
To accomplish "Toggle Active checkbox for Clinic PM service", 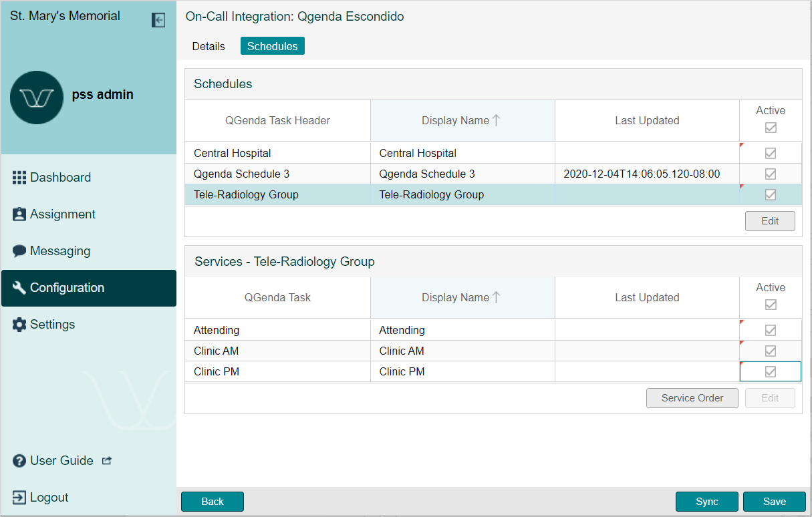I will coord(771,371).
